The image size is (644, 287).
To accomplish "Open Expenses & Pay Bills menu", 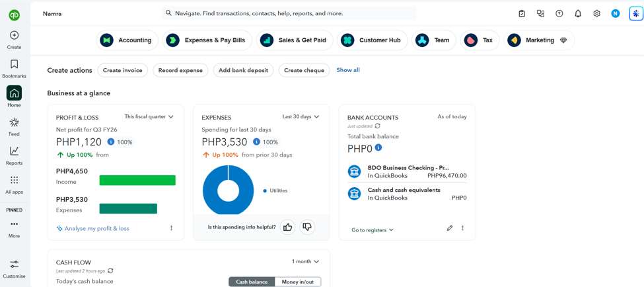I will pyautogui.click(x=207, y=40).
